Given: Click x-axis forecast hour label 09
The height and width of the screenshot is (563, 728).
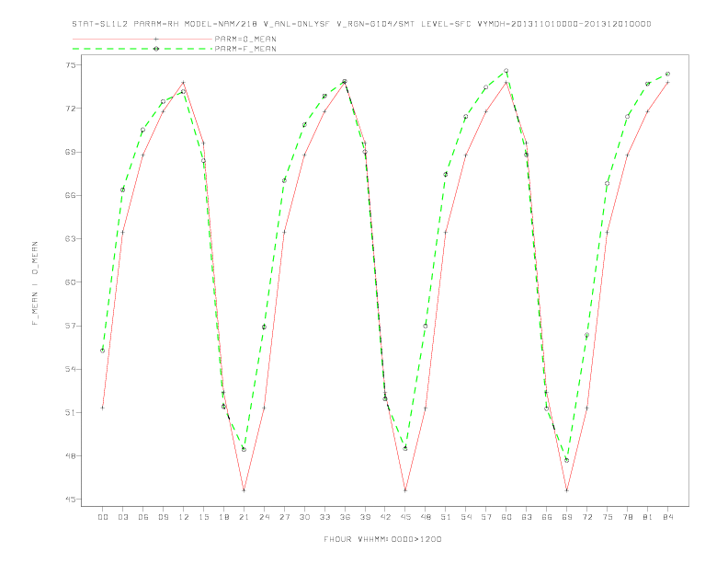Looking at the screenshot, I should coord(163,517).
